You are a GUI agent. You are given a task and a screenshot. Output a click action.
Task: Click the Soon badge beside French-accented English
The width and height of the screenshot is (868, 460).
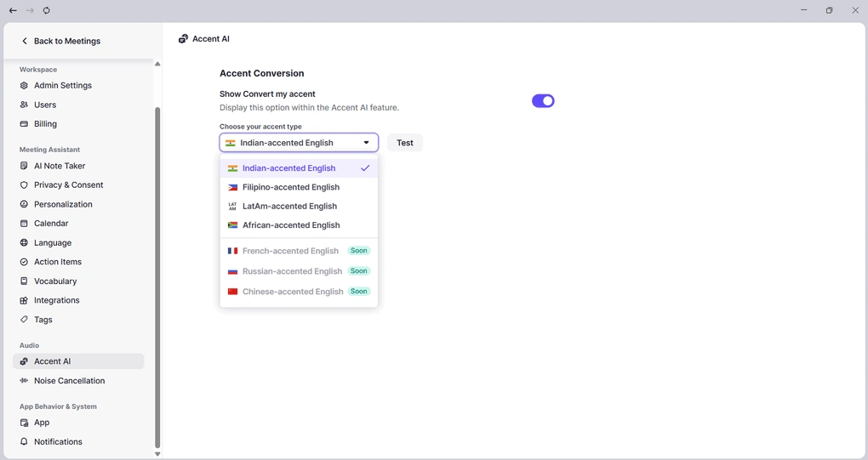(x=359, y=251)
